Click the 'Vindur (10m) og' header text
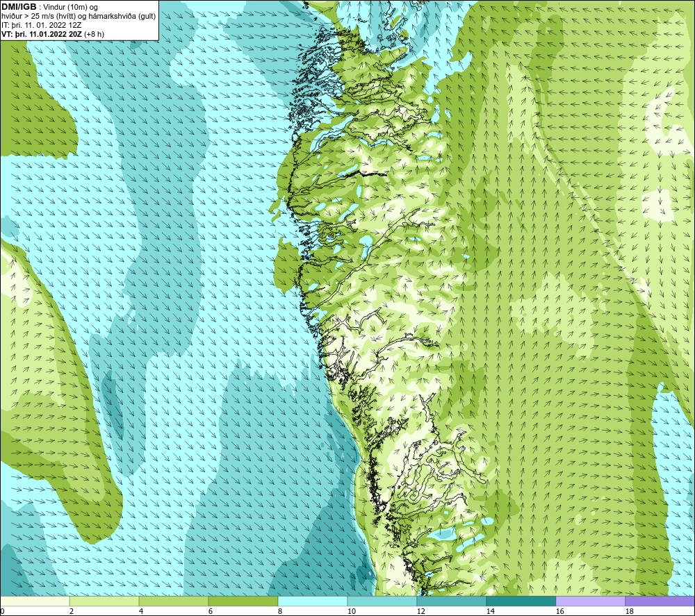 coord(70,7)
